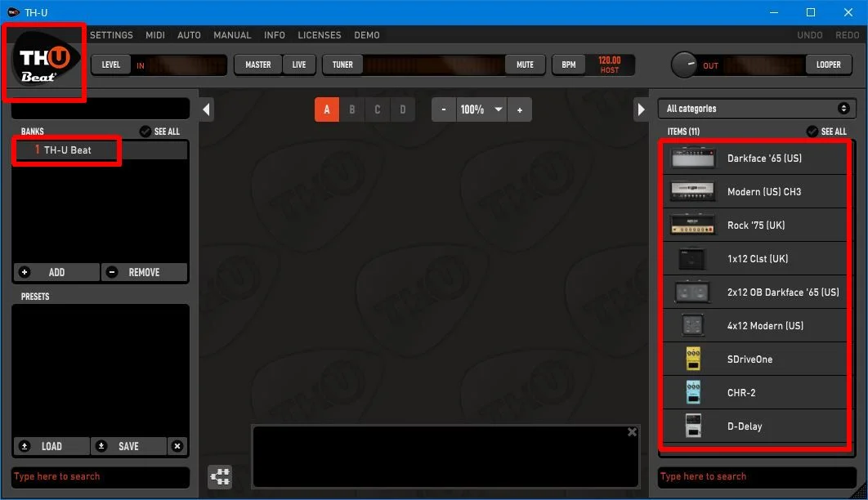Click the plus icon beside ADD
The width and height of the screenshot is (868, 500).
(x=25, y=272)
